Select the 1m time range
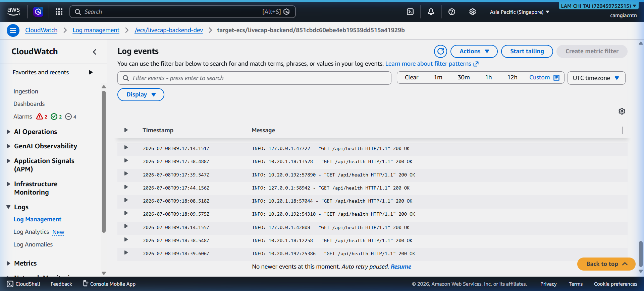This screenshot has height=291, width=644. coord(438,77)
